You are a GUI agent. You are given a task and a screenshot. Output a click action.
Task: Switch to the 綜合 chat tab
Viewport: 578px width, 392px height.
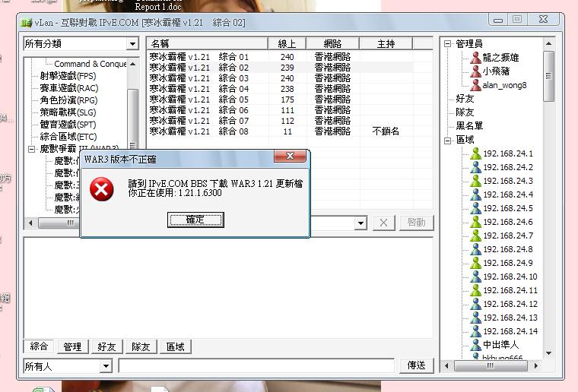point(39,346)
